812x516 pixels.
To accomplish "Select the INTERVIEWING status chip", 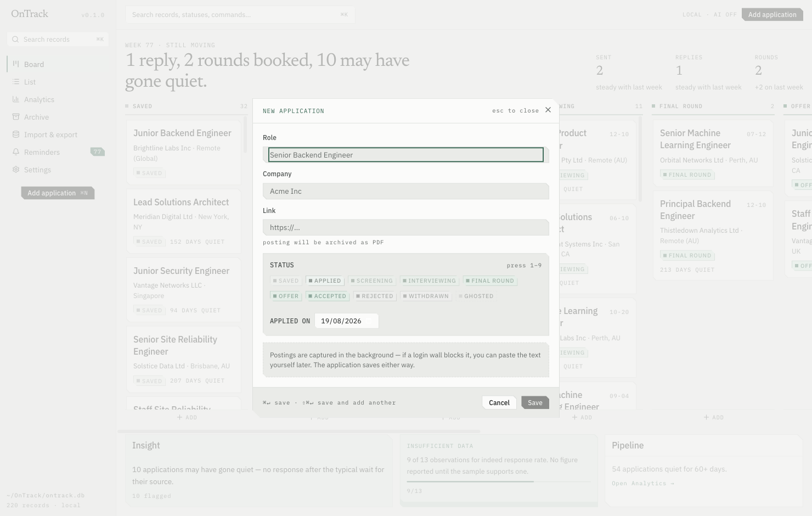I will point(429,281).
